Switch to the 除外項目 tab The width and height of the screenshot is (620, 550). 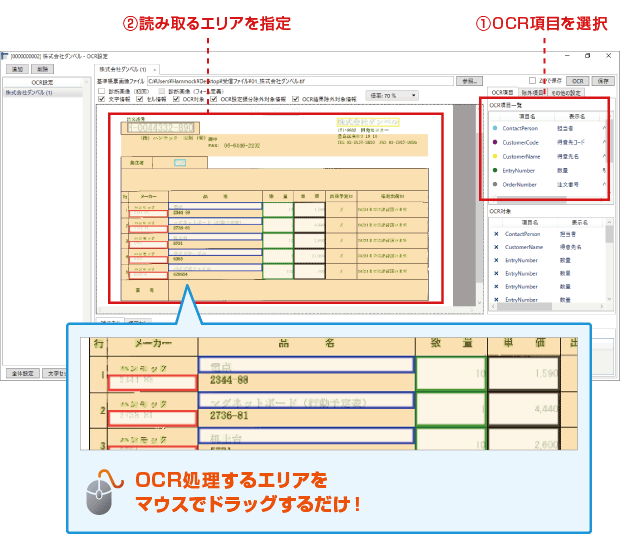[x=532, y=93]
